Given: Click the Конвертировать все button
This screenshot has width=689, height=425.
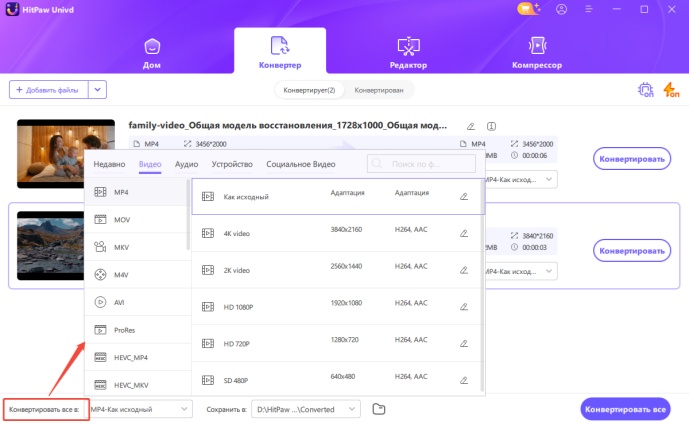Looking at the screenshot, I should pos(625,409).
